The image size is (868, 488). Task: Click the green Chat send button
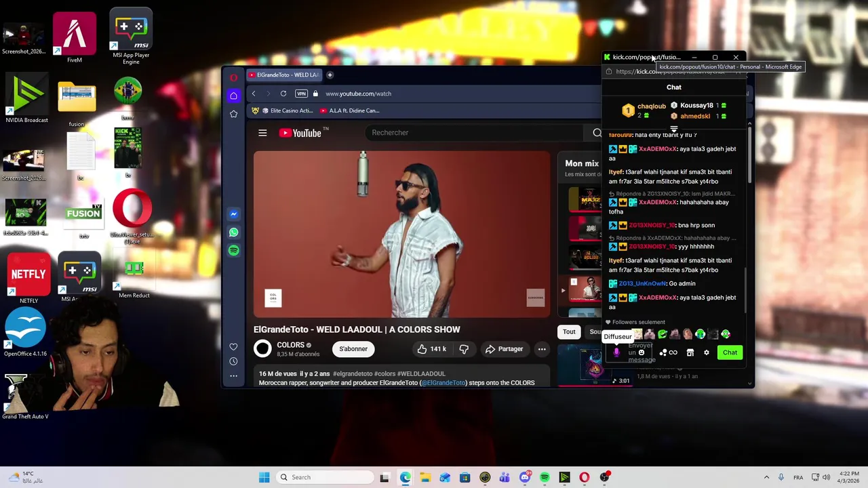730,352
